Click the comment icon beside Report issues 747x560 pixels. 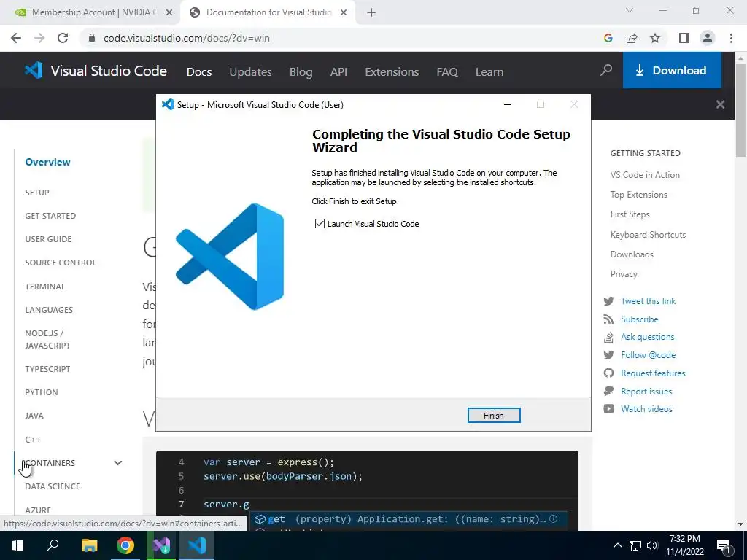click(609, 391)
